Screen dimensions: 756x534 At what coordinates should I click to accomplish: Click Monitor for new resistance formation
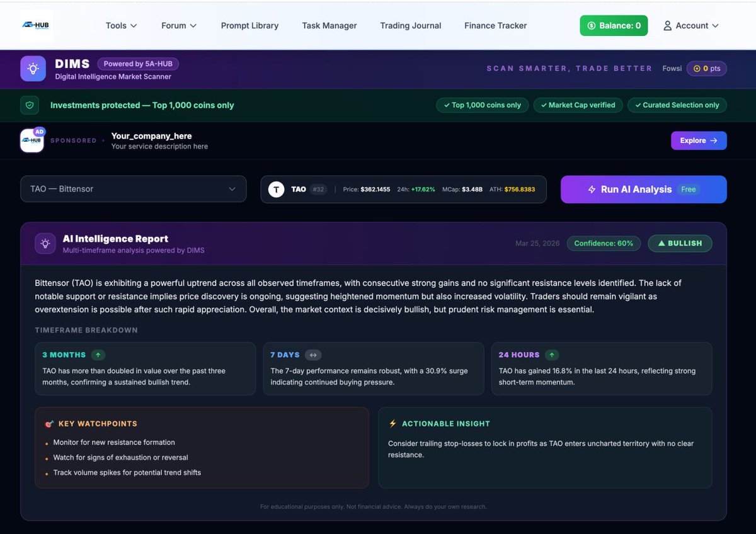point(114,443)
